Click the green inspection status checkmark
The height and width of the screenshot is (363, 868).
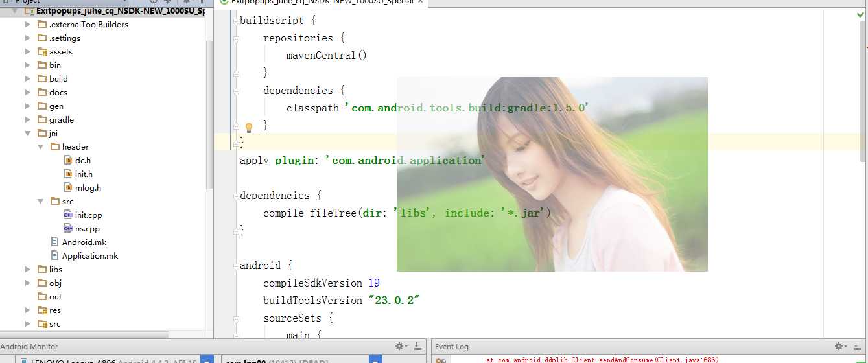(x=861, y=15)
